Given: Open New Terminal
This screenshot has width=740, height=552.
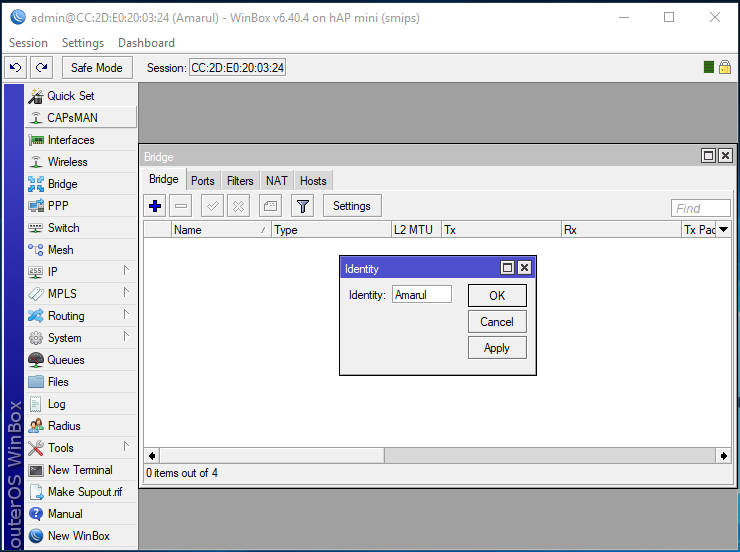Looking at the screenshot, I should click(x=81, y=470).
